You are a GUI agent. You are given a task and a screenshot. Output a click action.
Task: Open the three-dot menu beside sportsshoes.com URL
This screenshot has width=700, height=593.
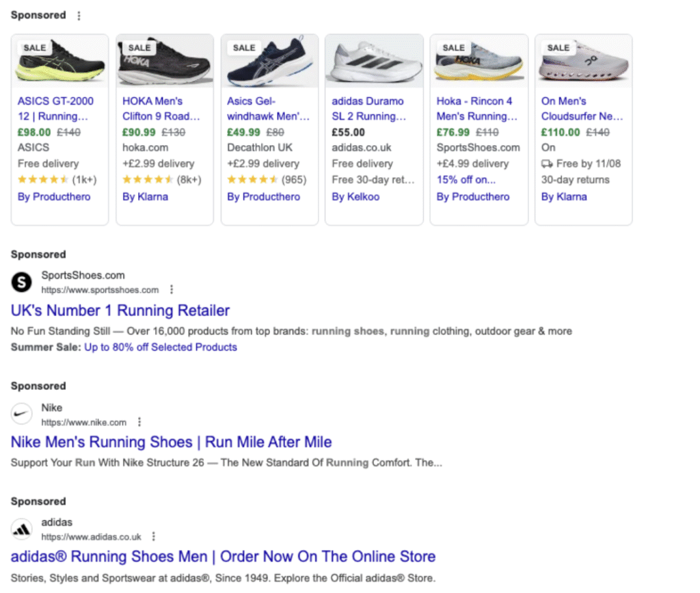pyautogui.click(x=172, y=290)
